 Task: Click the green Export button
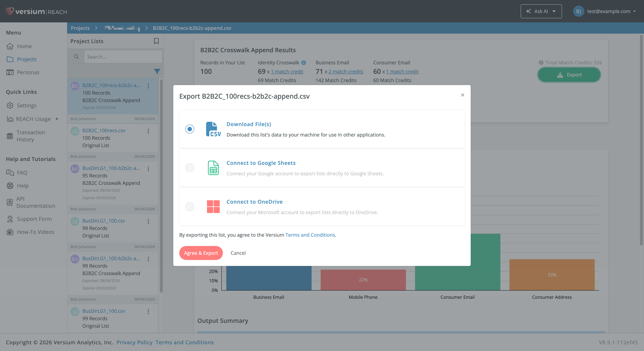(x=569, y=75)
